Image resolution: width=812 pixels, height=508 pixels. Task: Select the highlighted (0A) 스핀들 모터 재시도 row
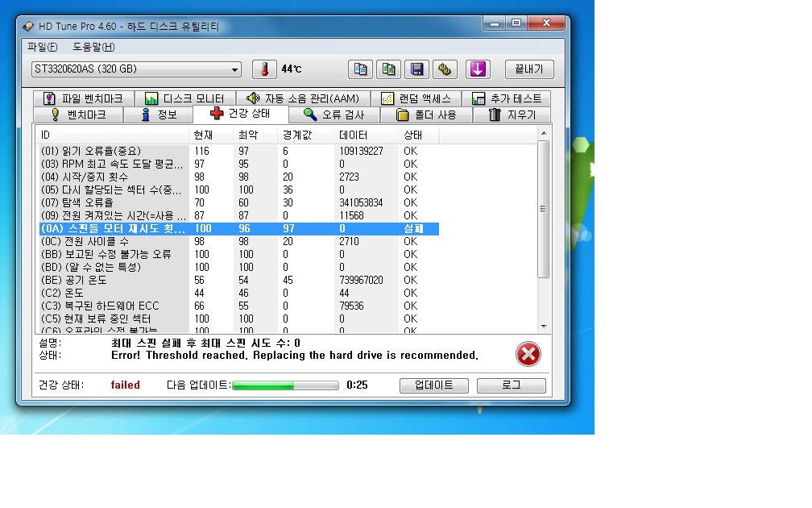click(x=238, y=229)
